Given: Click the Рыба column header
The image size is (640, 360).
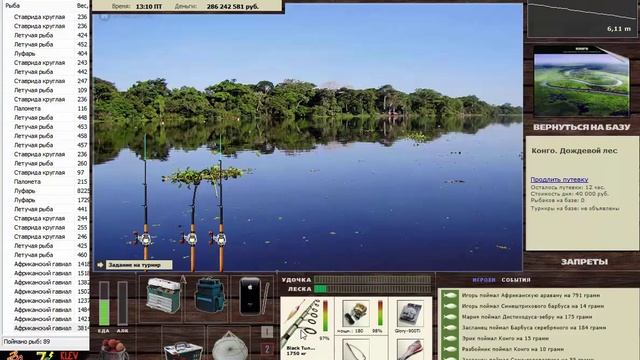Looking at the screenshot, I should pos(13,6).
